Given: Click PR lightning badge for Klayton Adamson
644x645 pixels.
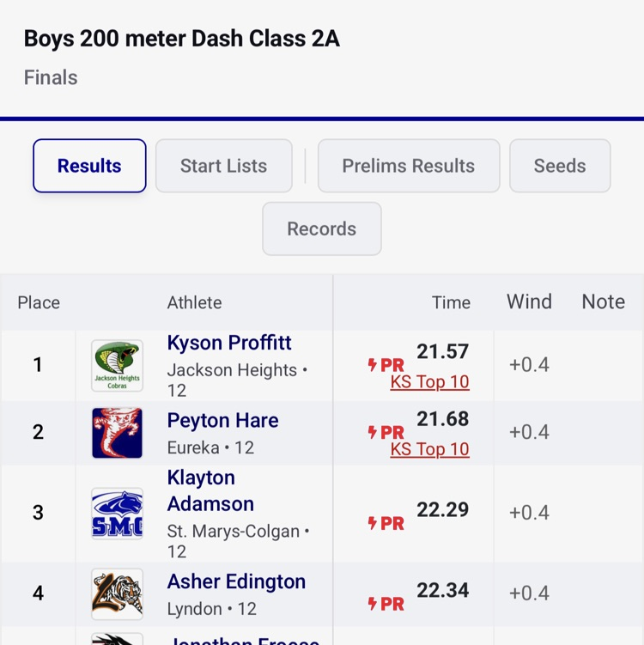Looking at the screenshot, I should [x=386, y=523].
